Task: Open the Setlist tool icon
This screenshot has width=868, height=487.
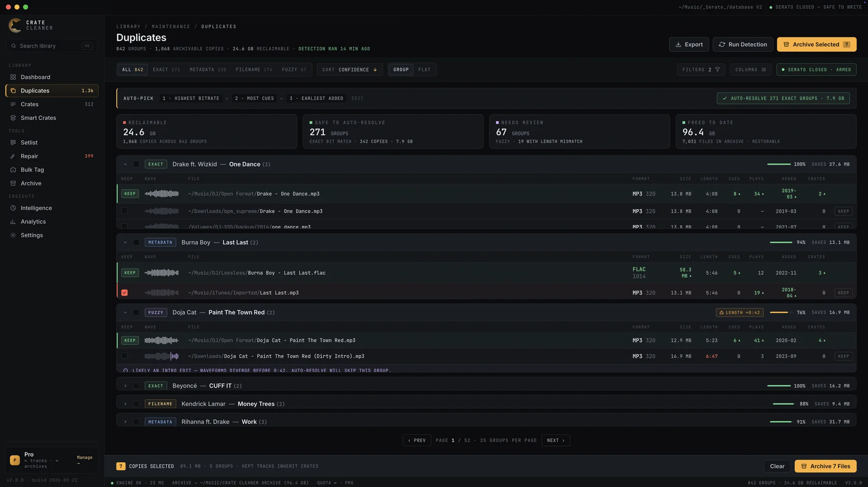Action: pos(13,142)
